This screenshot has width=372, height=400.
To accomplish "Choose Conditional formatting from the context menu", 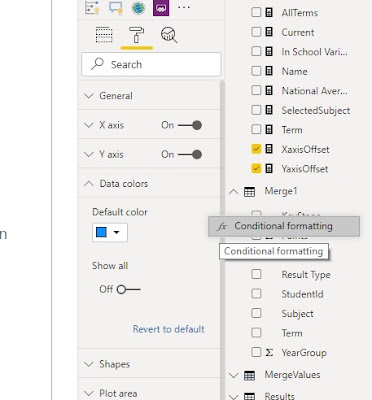I will point(284,226).
